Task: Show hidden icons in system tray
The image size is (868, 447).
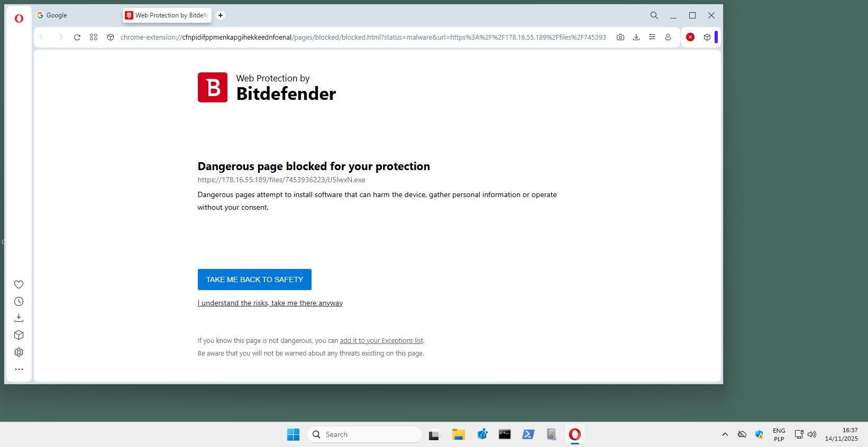Action: (725, 434)
